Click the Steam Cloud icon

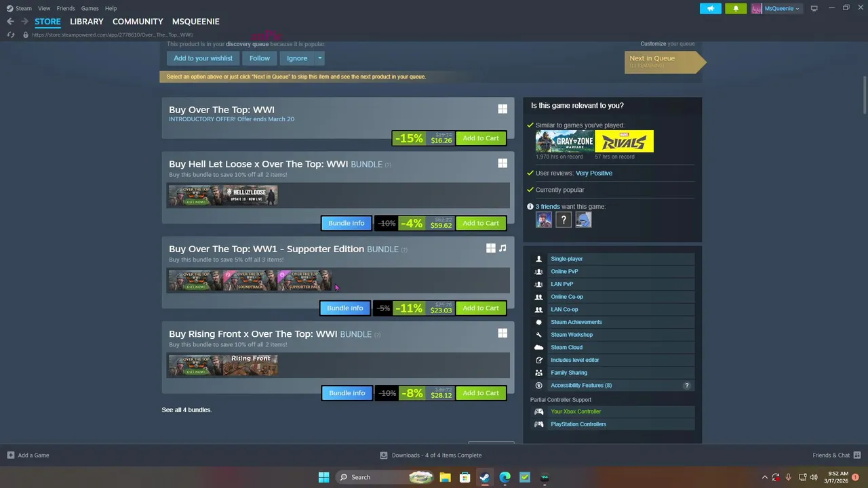click(538, 347)
